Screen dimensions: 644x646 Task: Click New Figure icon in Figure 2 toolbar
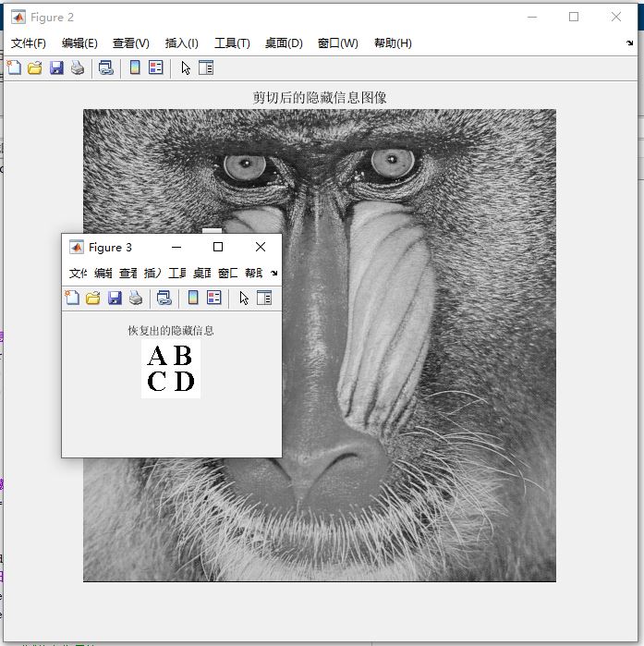14,67
